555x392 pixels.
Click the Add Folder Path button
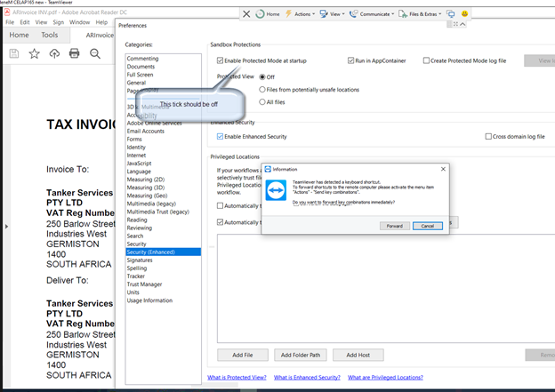pyautogui.click(x=302, y=355)
